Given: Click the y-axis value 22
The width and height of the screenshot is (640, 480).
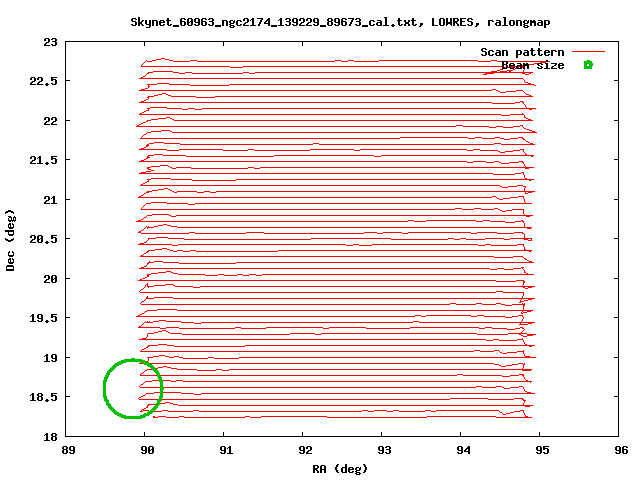Looking at the screenshot, I should (x=51, y=121).
